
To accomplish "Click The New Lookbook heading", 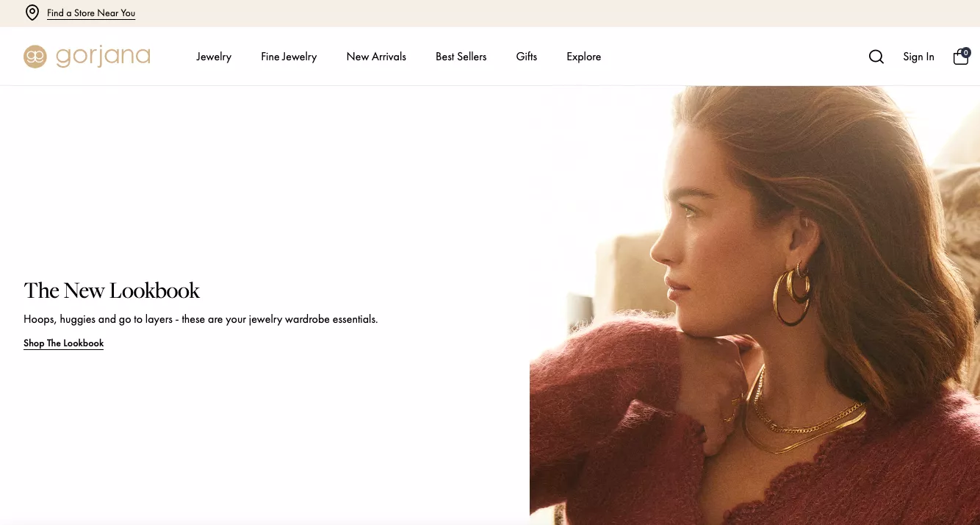I will click(112, 290).
